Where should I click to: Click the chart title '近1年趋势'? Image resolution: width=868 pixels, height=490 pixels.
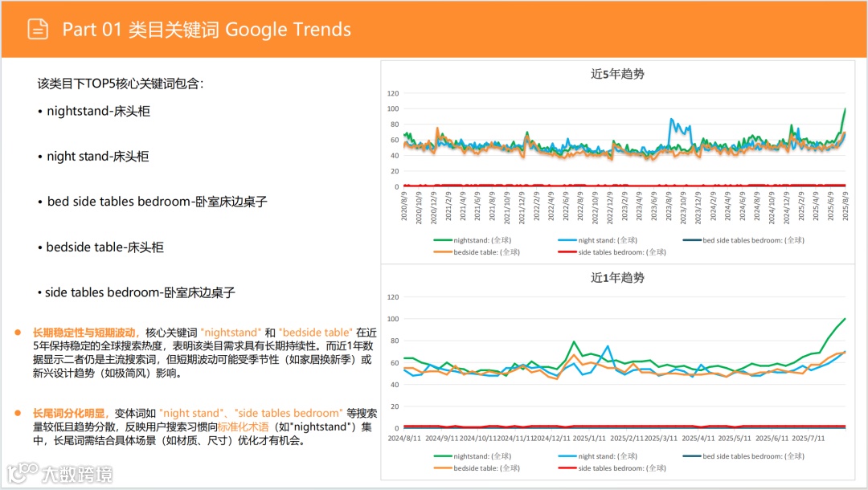coord(617,278)
